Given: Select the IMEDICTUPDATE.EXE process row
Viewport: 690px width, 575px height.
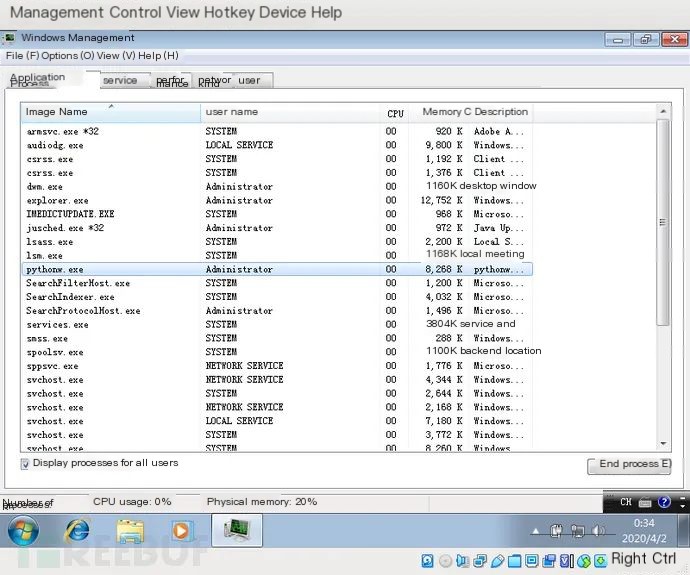Looking at the screenshot, I should click(x=277, y=214).
